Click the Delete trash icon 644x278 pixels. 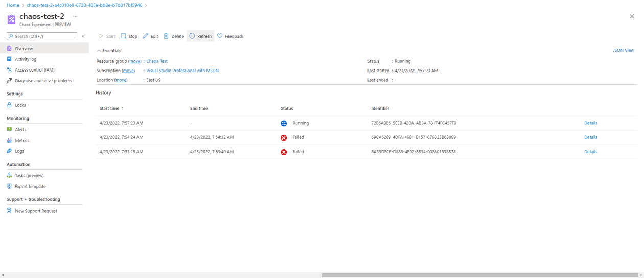tap(166, 36)
